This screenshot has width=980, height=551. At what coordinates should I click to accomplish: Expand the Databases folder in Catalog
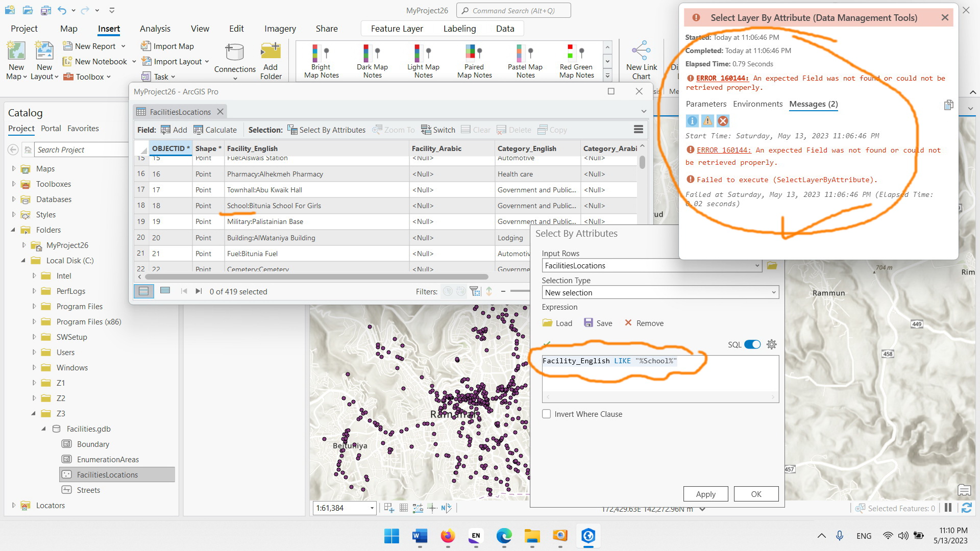click(x=13, y=199)
